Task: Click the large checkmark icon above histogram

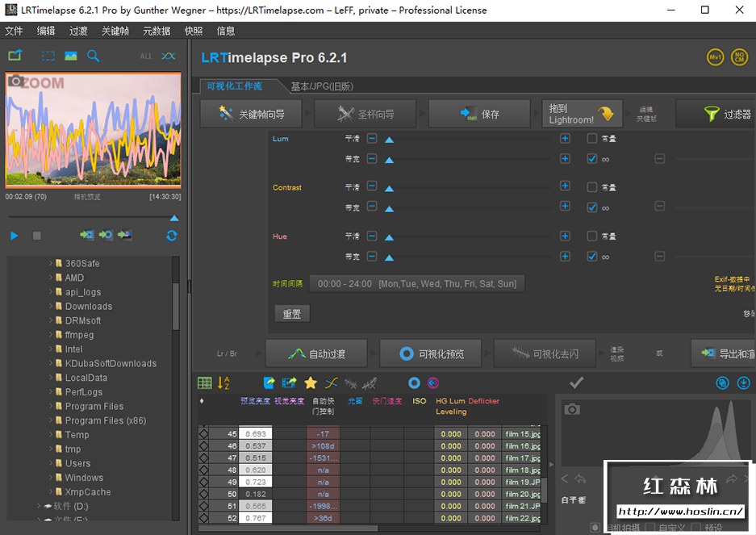Action: [577, 383]
